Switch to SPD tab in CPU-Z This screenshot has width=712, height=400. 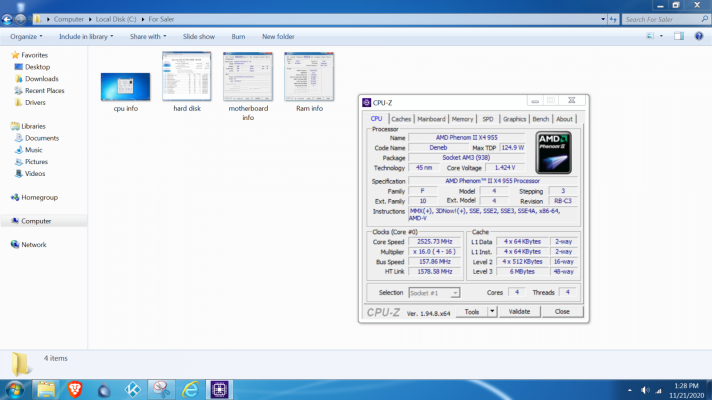(x=488, y=119)
